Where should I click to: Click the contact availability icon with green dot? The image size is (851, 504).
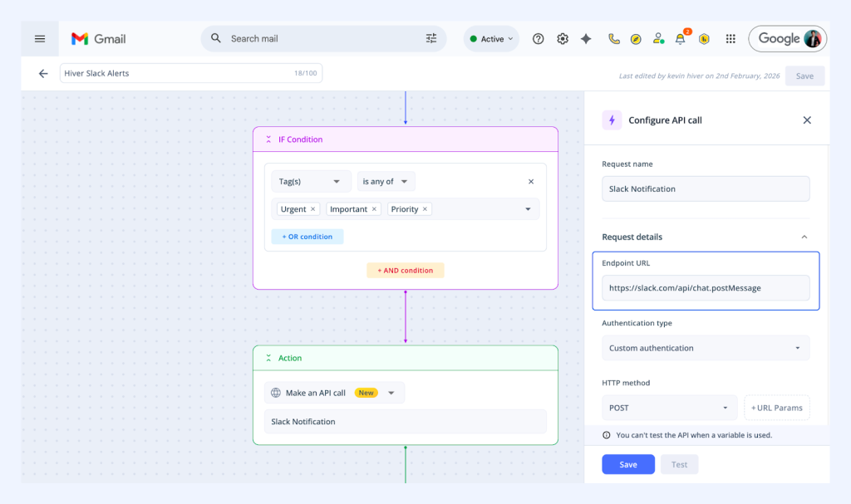tap(658, 38)
